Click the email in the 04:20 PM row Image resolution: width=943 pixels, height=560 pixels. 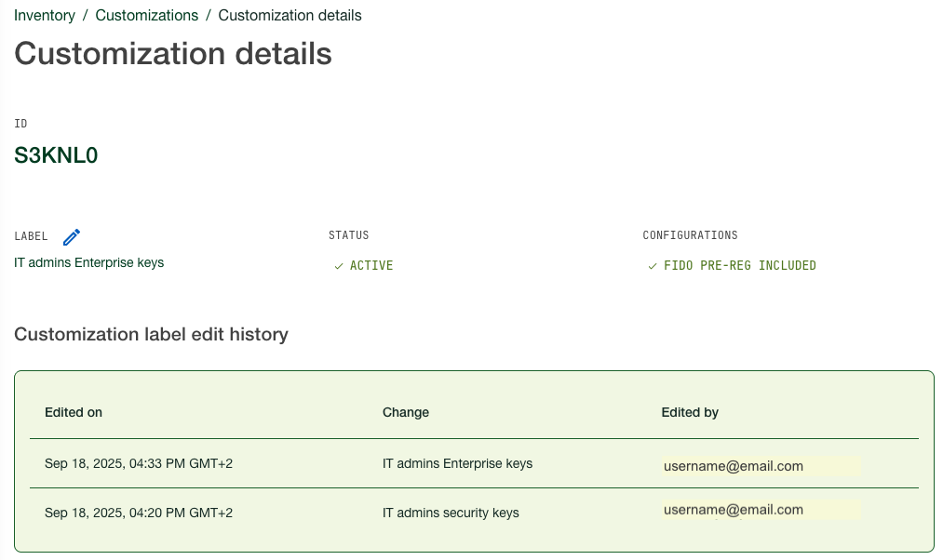734,510
